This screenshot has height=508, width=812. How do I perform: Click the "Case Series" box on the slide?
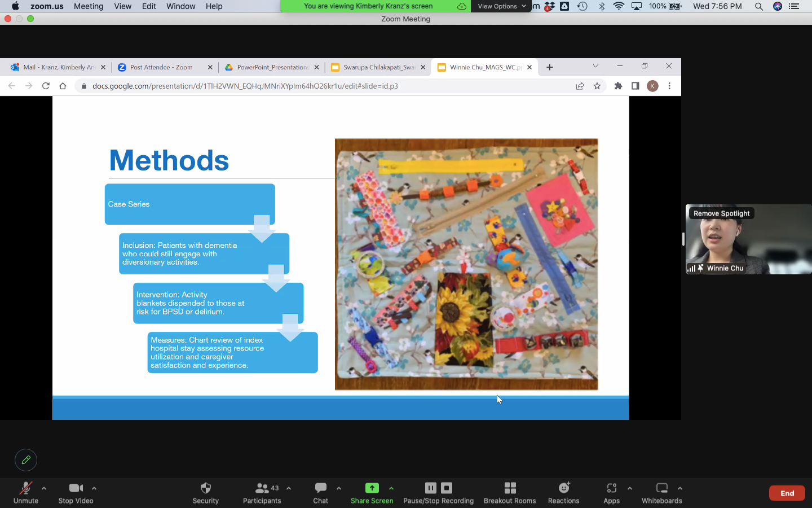pyautogui.click(x=190, y=204)
